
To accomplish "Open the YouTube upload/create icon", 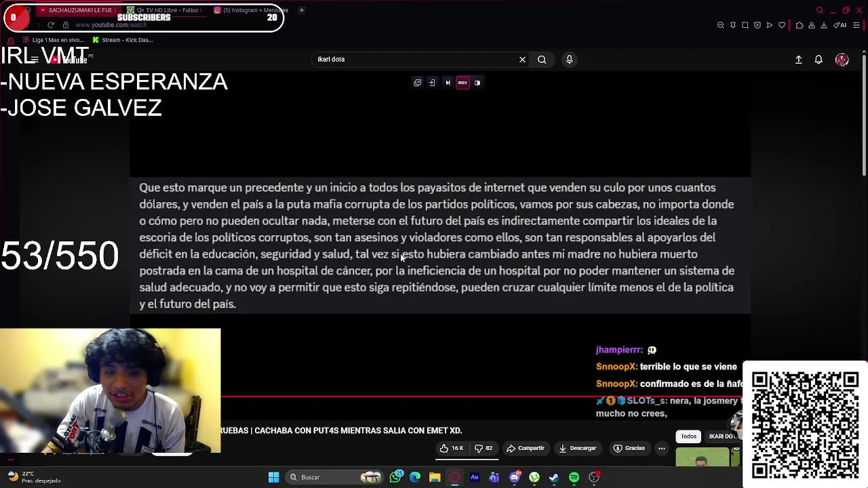I will [x=799, y=60].
